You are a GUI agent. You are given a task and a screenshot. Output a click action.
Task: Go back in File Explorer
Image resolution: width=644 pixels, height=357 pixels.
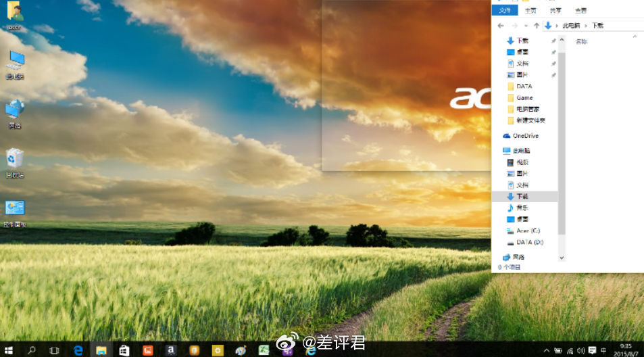pos(501,26)
